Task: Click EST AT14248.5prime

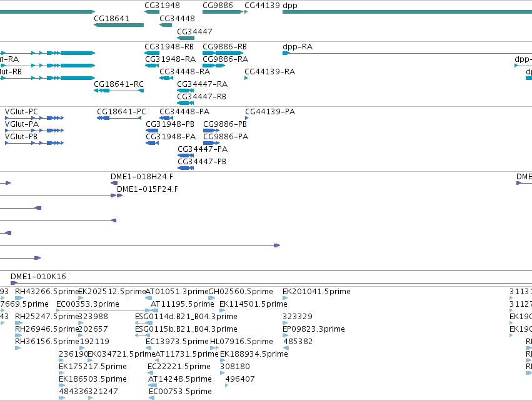Action: (180, 380)
